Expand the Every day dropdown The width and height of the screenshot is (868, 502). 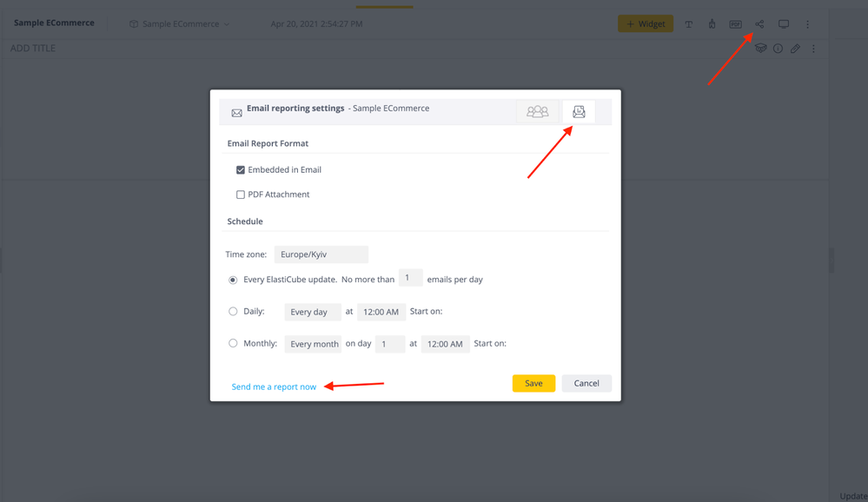point(312,312)
